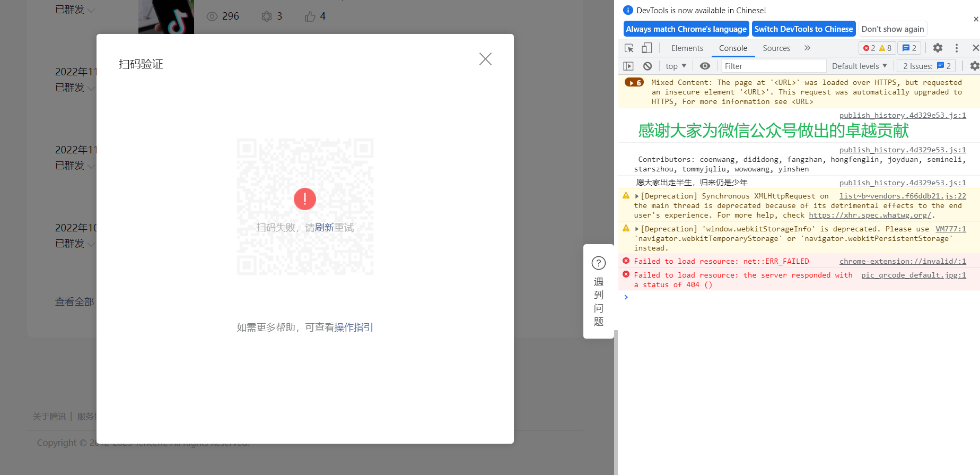The image size is (980, 475).
Task: Open the xhr.spec.whatwg.org link
Action: click(x=870, y=215)
